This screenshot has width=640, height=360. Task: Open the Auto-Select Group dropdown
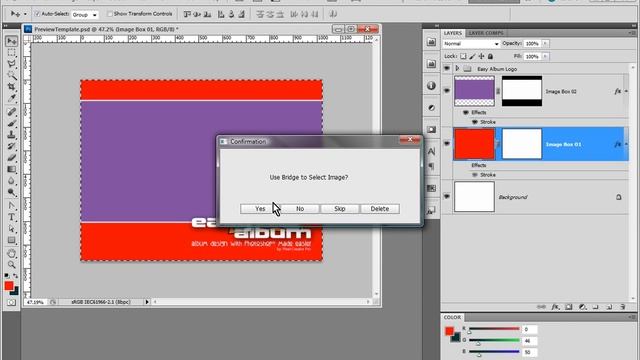[x=85, y=15]
